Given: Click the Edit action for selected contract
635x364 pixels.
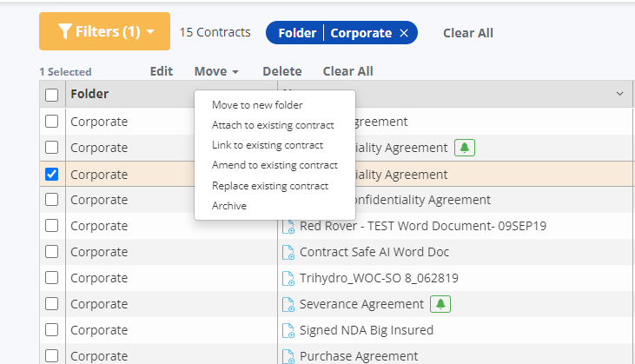Looking at the screenshot, I should (x=162, y=71).
